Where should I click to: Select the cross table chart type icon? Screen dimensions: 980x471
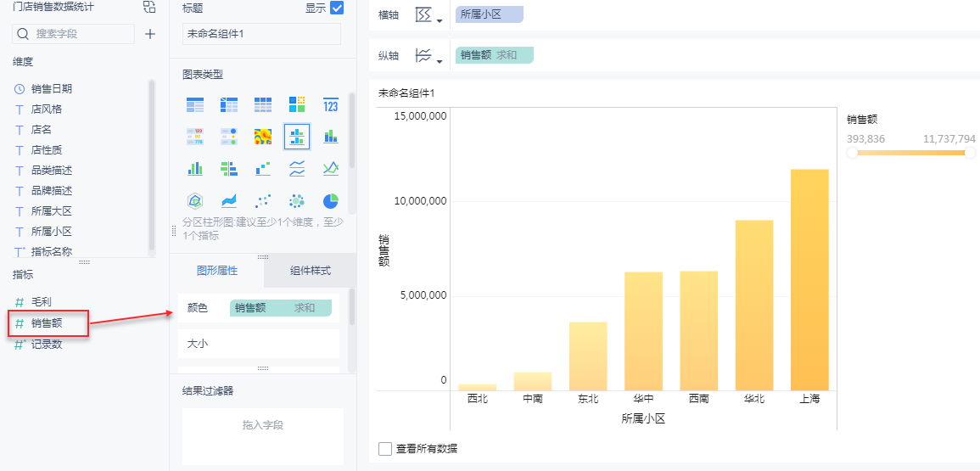click(229, 105)
